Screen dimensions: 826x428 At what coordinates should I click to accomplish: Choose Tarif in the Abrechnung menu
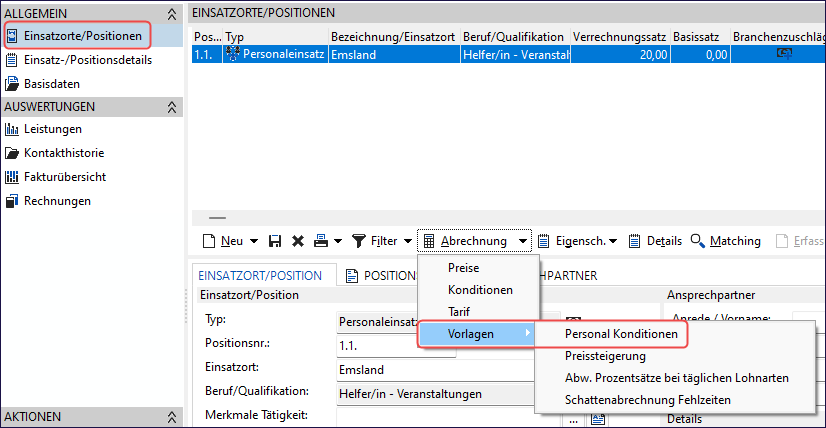(x=461, y=311)
